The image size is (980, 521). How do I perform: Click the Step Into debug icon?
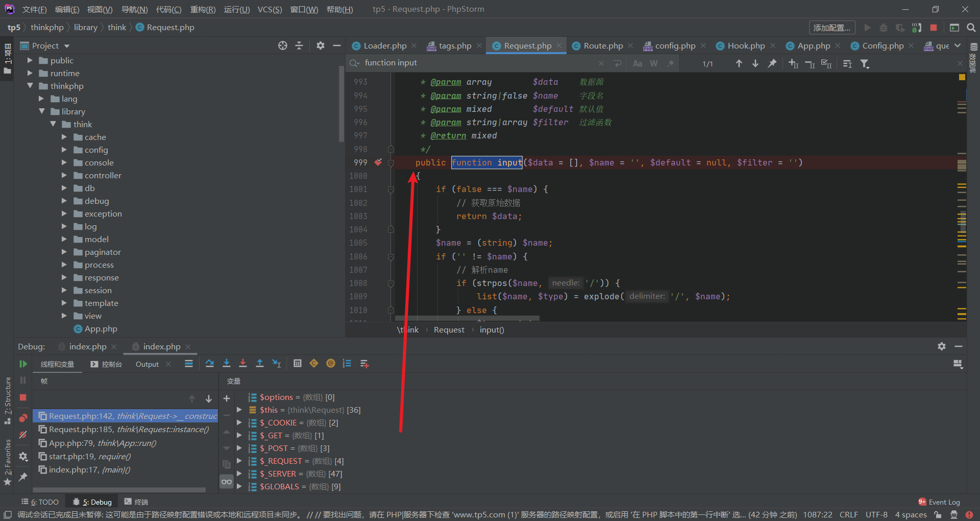click(x=226, y=363)
